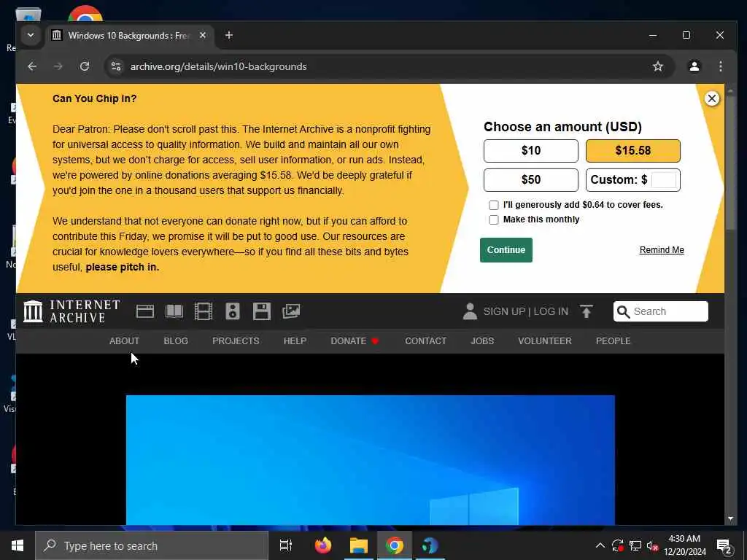Image resolution: width=747 pixels, height=560 pixels.
Task: Click the user avatar icon beside Sign Up
Action: point(470,311)
